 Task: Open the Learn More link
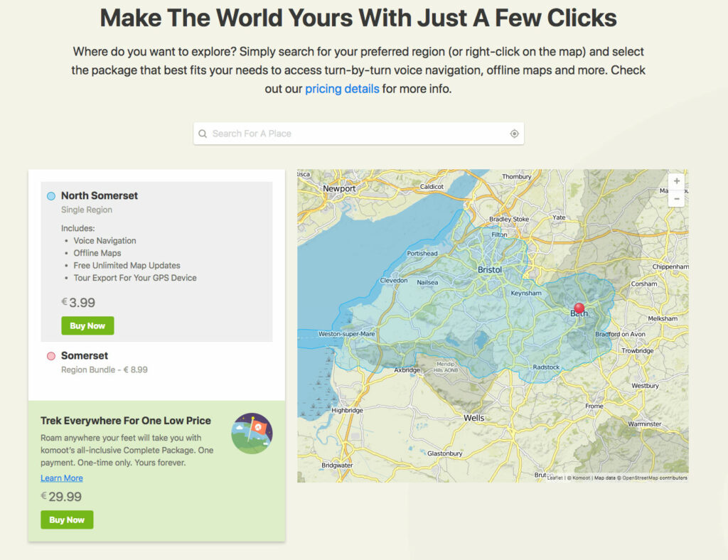point(62,478)
